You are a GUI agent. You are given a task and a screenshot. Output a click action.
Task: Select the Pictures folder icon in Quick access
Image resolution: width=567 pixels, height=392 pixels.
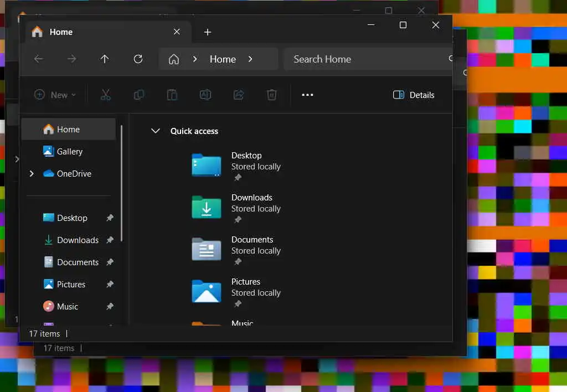(207, 291)
